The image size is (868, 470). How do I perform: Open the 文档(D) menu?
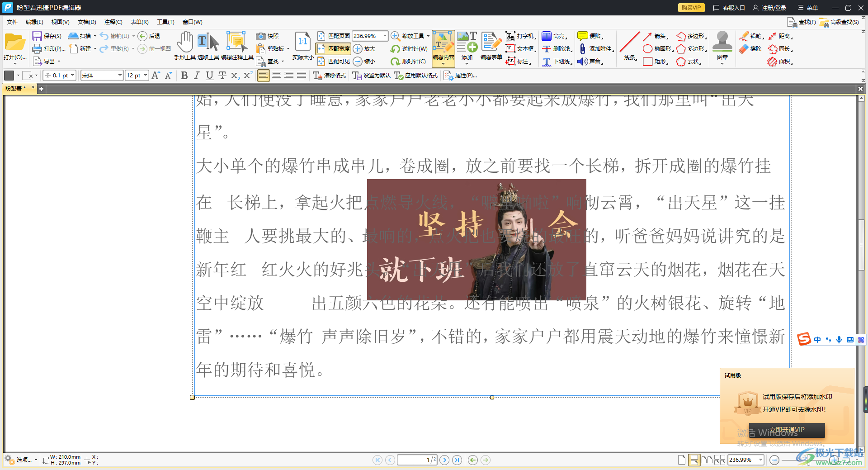(87, 22)
